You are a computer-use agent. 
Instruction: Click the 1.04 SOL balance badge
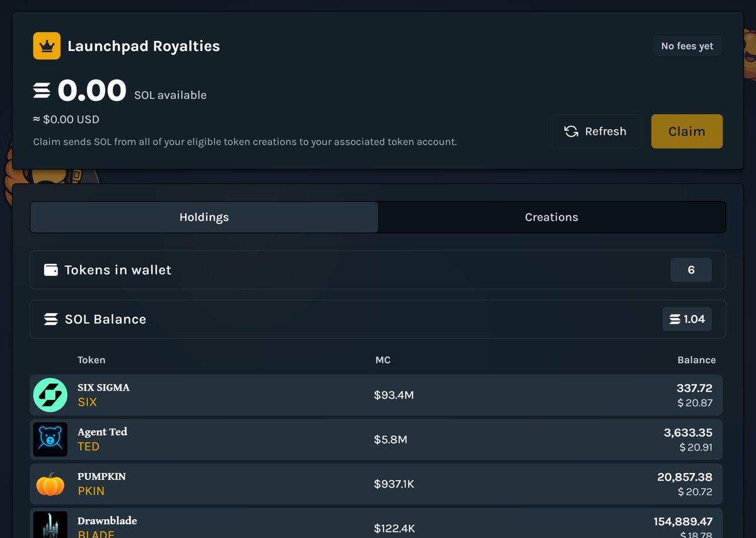pos(687,319)
